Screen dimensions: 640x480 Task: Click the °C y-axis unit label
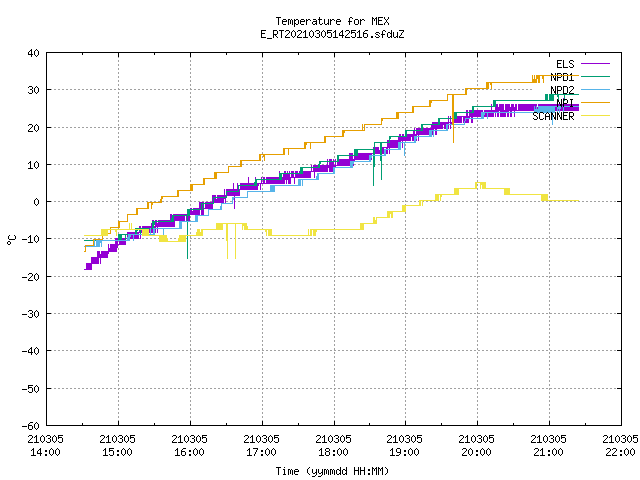[11, 240]
